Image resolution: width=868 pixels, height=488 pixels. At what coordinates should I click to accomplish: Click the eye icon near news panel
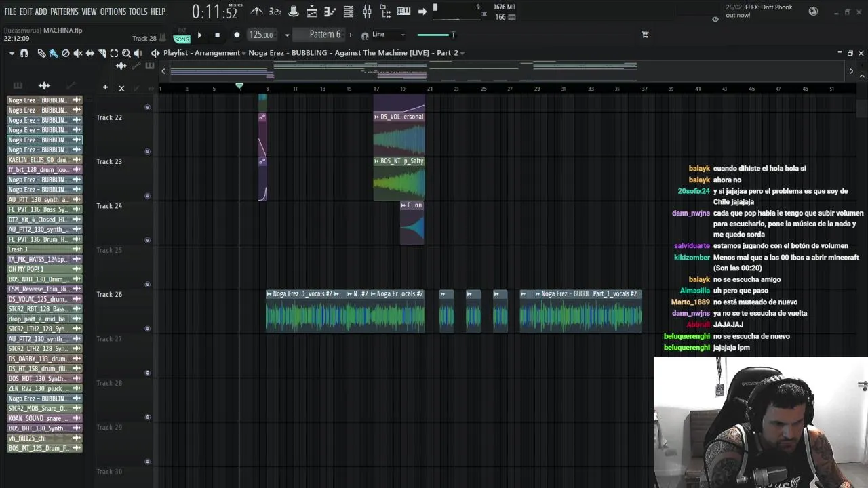(x=715, y=19)
